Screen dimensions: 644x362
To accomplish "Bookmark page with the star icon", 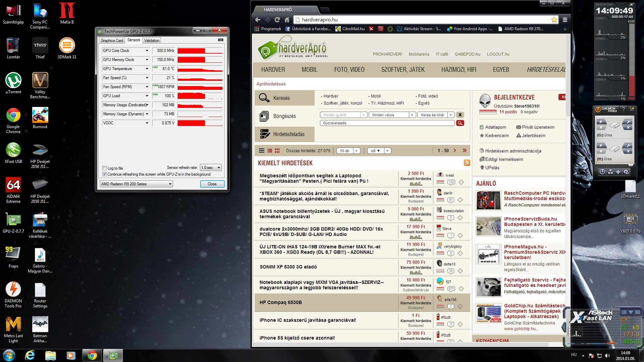I will point(554,20).
